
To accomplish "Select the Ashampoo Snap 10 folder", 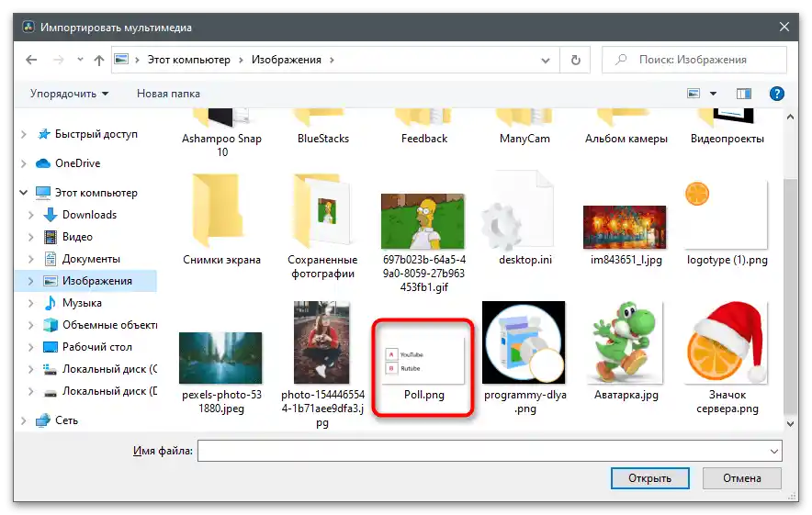I will [221, 133].
